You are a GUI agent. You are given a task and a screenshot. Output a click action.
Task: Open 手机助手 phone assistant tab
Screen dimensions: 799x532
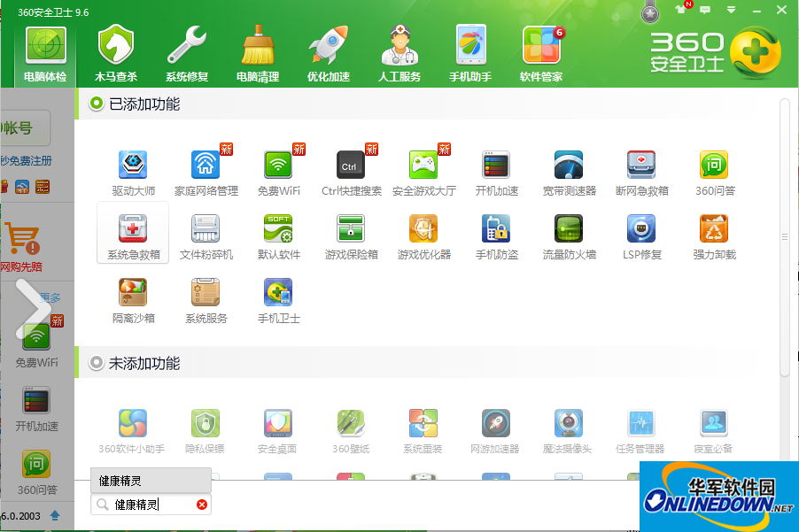(469, 55)
